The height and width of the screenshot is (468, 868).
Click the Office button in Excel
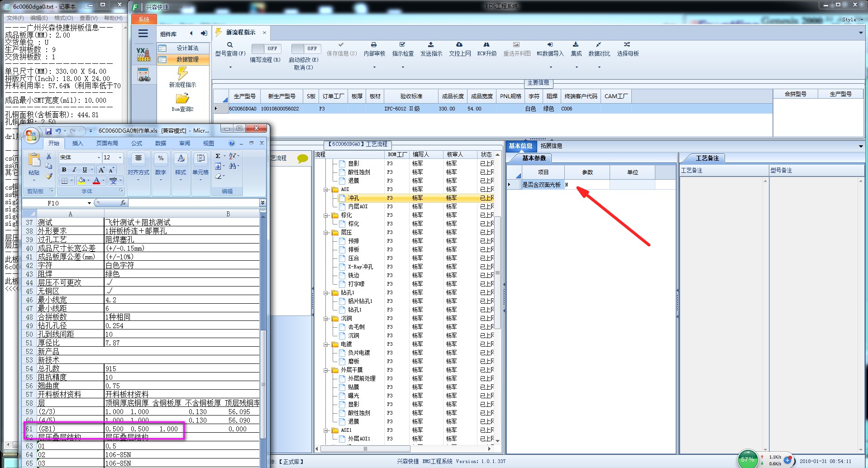click(31, 135)
